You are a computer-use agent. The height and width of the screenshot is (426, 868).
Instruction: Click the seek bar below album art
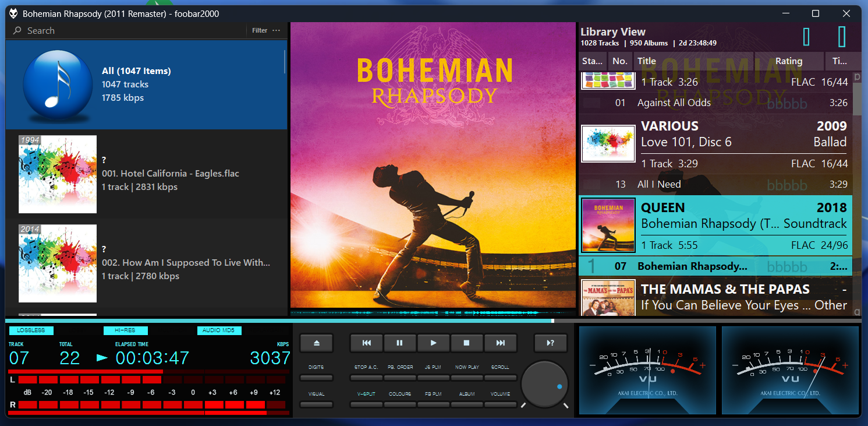433,321
